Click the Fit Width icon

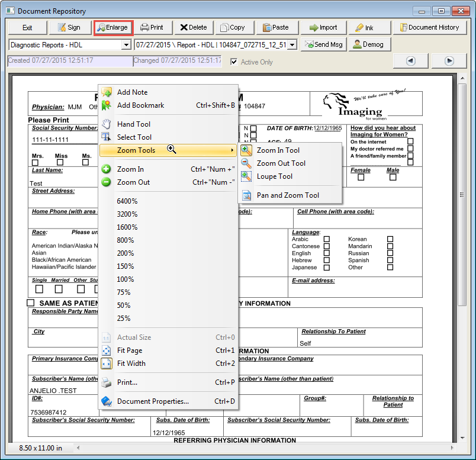click(107, 364)
